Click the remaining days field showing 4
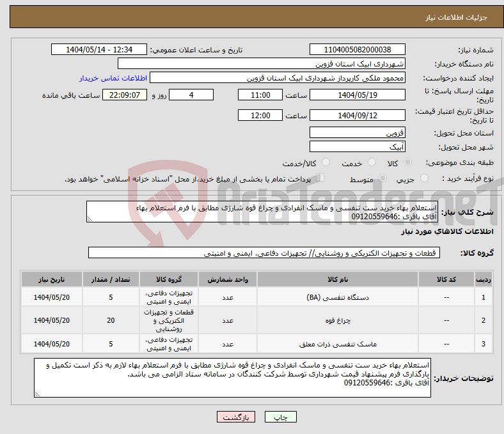 191,95
